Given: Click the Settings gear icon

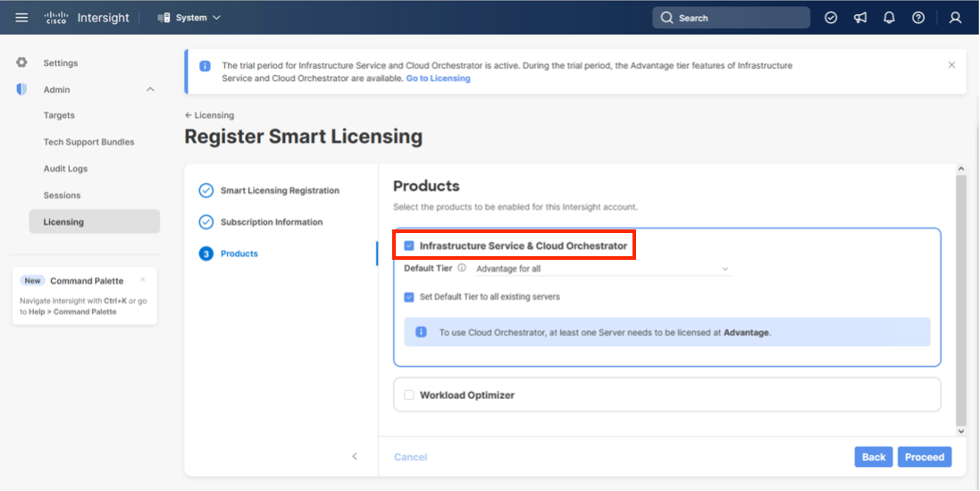Looking at the screenshot, I should tap(21, 62).
